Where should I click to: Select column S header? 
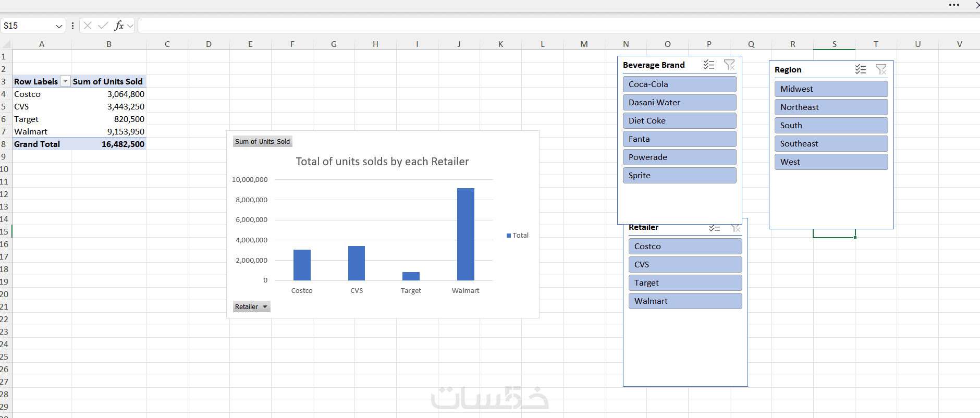(x=834, y=44)
